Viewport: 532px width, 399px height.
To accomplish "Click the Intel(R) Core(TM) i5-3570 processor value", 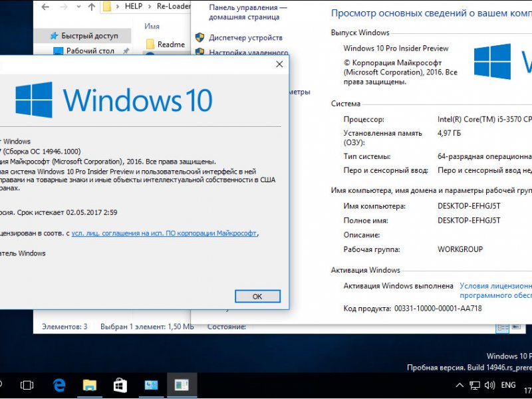I will tap(485, 120).
